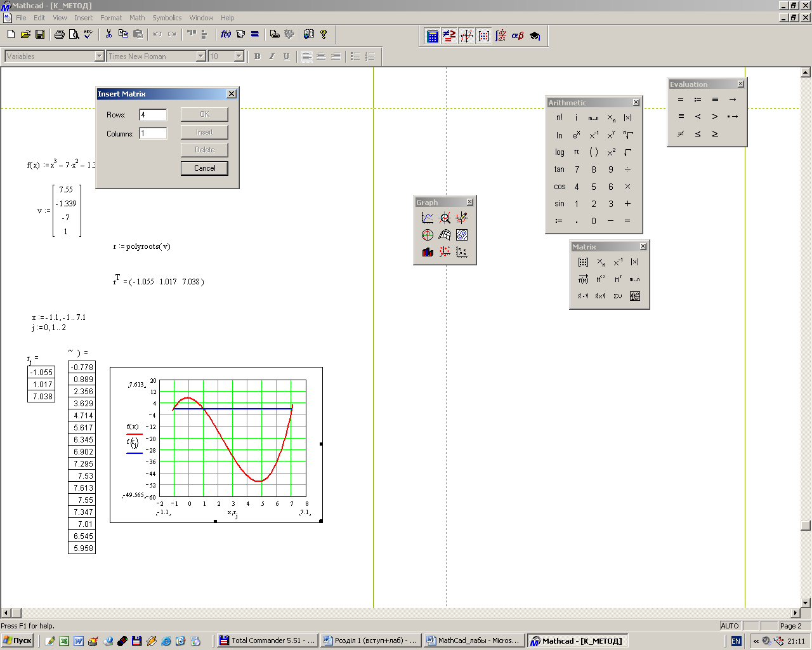The image size is (812, 650).
Task: Click the Print icon in the toolbar
Action: pyautogui.click(x=60, y=34)
